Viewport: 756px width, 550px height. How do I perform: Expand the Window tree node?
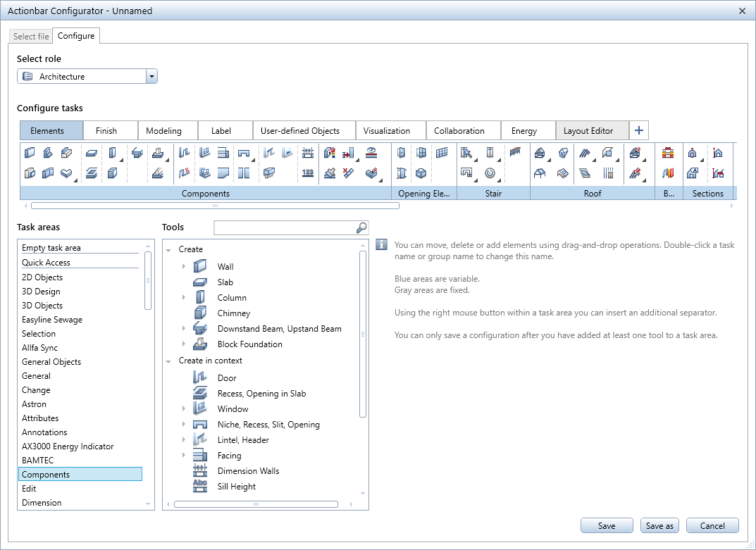184,409
